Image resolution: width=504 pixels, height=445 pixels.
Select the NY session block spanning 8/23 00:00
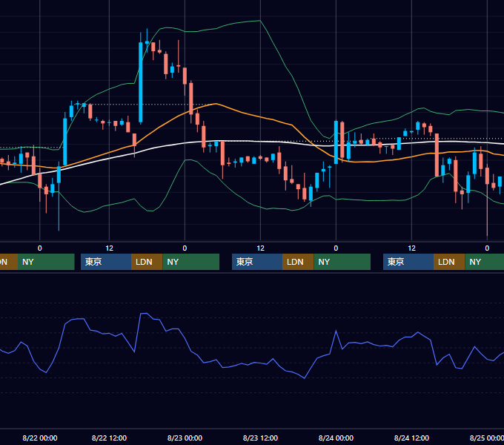[x=191, y=262]
